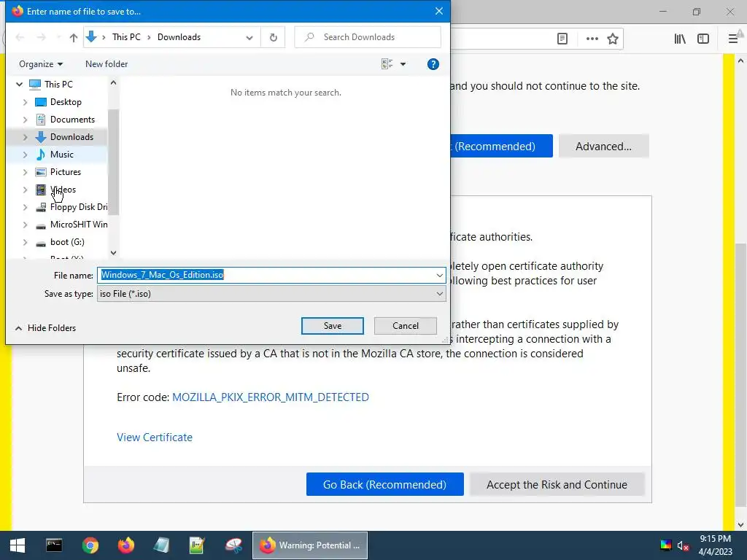Open the File name history dropdown
Viewport: 747px width, 560px height.
[x=439, y=275]
